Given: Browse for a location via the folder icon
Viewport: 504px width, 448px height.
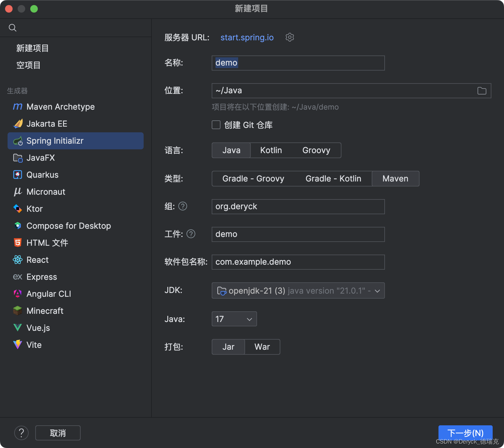Looking at the screenshot, I should tap(481, 91).
